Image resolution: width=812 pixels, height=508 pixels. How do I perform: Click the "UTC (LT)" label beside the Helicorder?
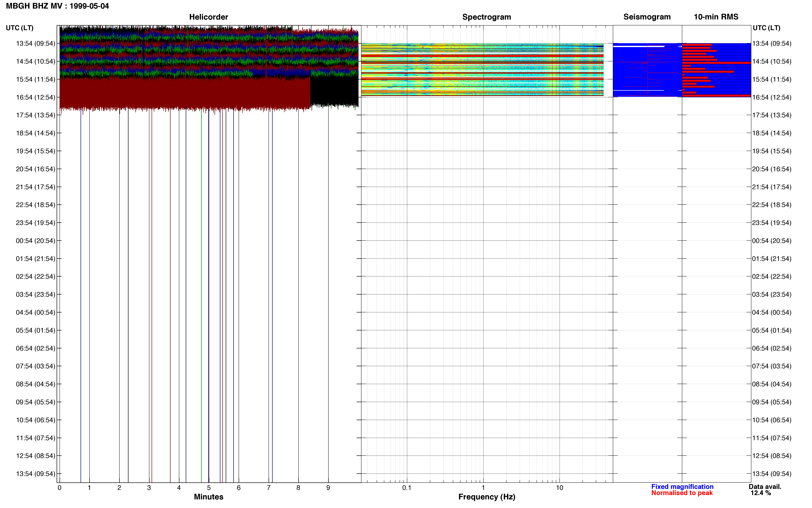20,28
